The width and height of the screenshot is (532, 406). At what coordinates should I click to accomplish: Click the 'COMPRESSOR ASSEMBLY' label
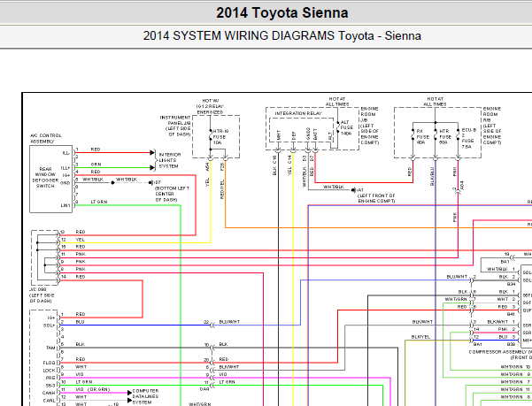tap(500, 352)
